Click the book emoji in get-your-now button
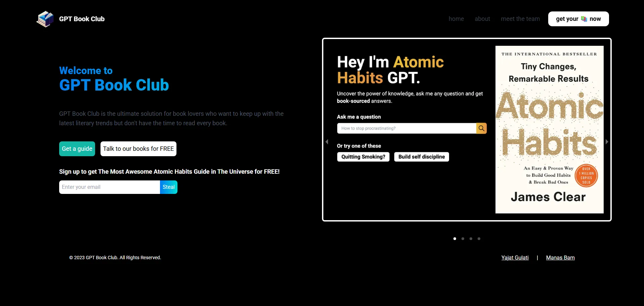 coord(584,19)
